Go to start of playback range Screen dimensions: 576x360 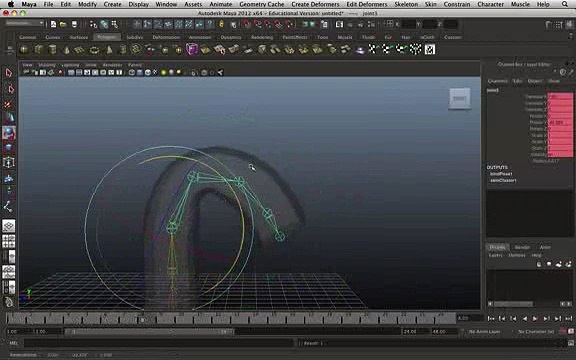tap(491, 319)
